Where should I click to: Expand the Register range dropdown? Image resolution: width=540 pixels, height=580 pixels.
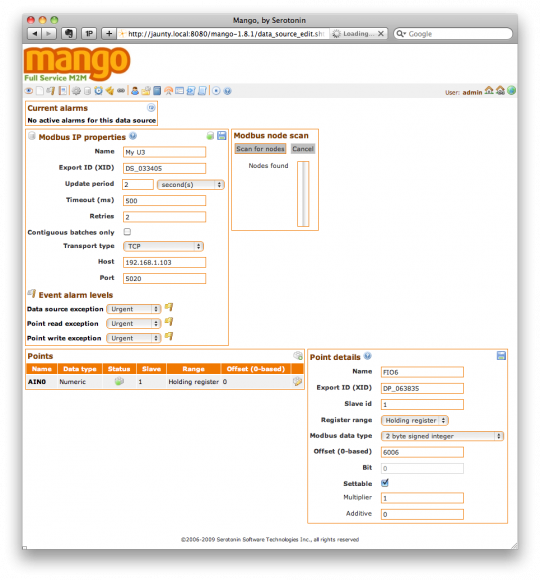(x=415, y=420)
